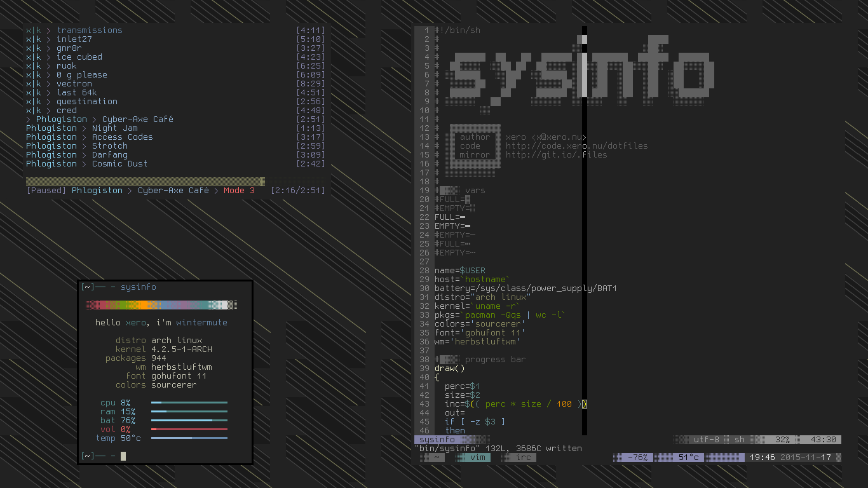Pick the currently playing Cyber-Axe Café track
Image resolution: width=868 pixels, height=488 pixels.
click(137, 119)
